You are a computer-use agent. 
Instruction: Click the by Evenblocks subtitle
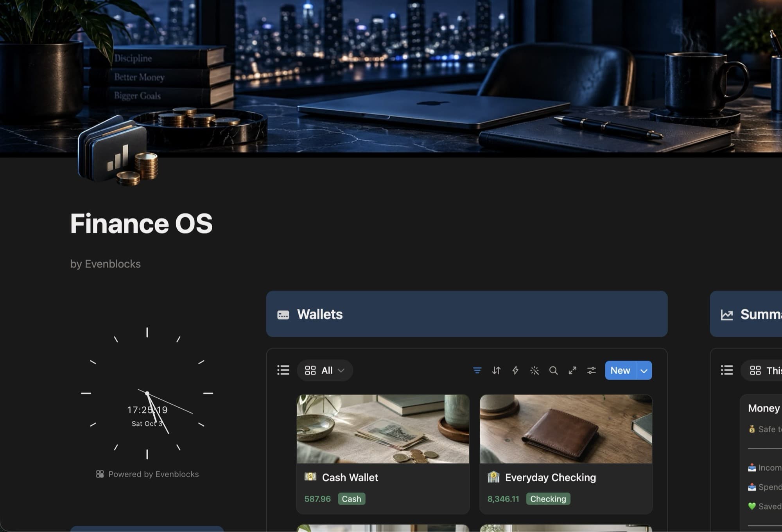coord(106,264)
